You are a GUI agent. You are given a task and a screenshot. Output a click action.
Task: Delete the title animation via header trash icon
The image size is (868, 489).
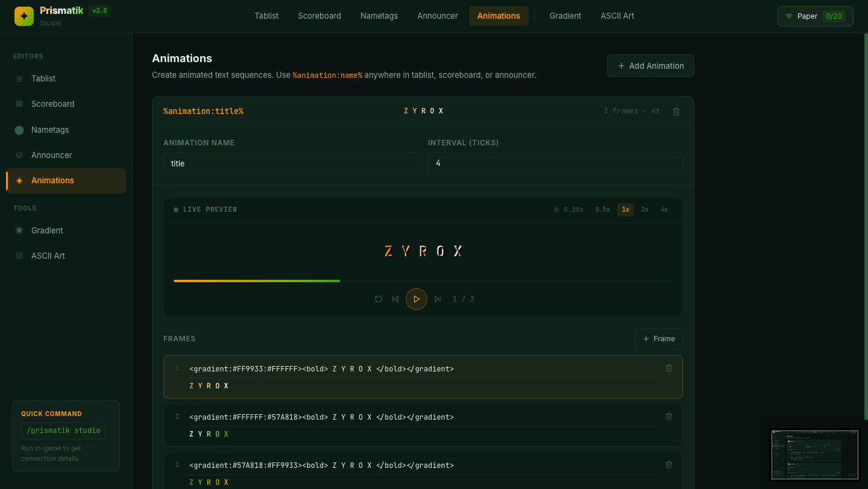[x=676, y=112]
